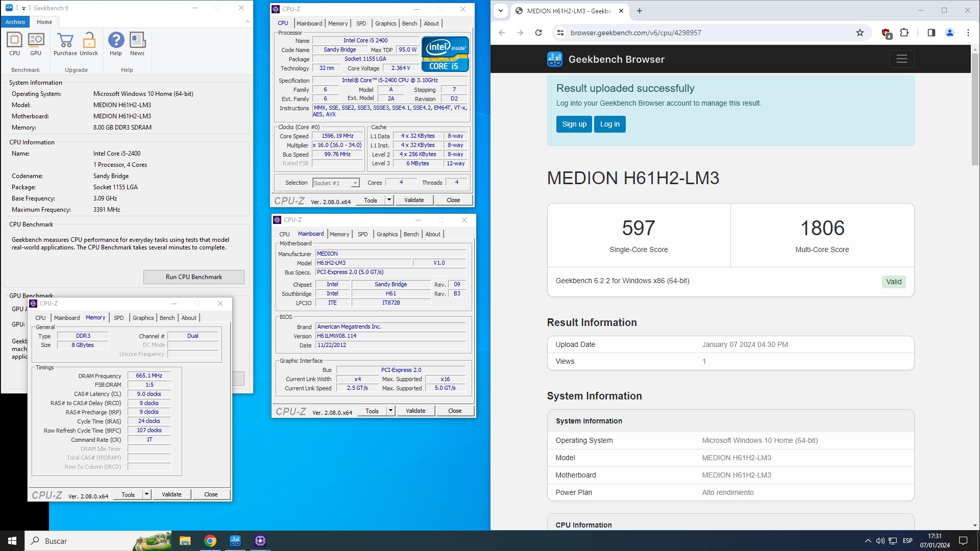The image size is (980, 551).
Task: Open Memory tab in top CPU-Z window
Action: [x=338, y=23]
